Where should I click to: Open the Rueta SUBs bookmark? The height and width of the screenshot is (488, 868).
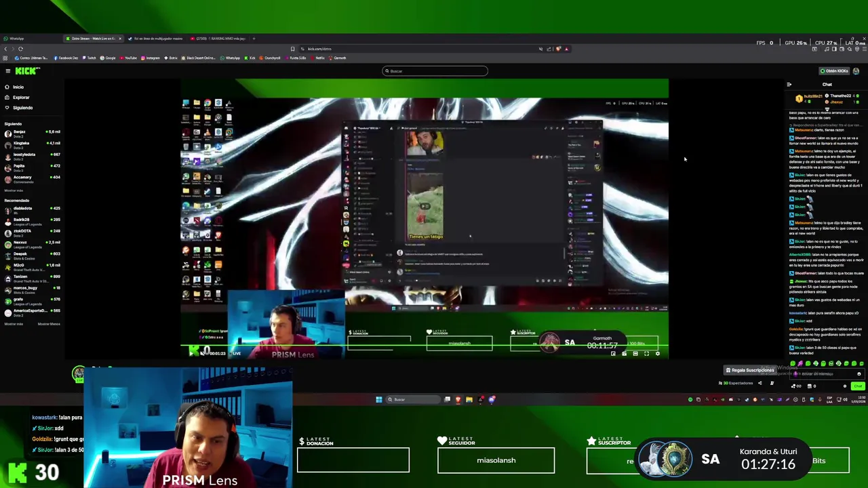coord(296,58)
